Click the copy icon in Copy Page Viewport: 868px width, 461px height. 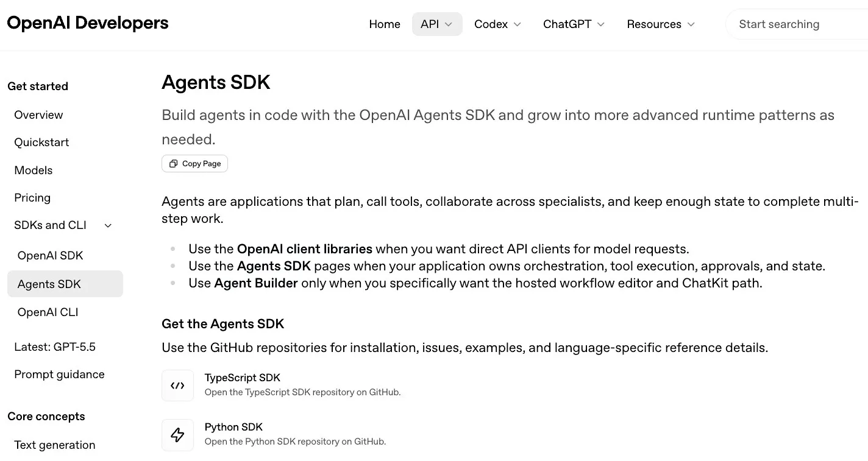click(174, 164)
